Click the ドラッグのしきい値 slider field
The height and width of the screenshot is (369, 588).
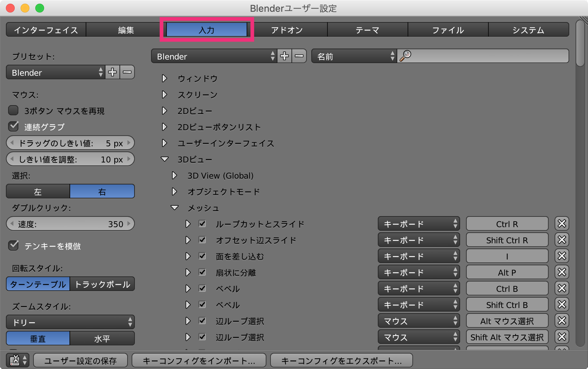coord(71,143)
